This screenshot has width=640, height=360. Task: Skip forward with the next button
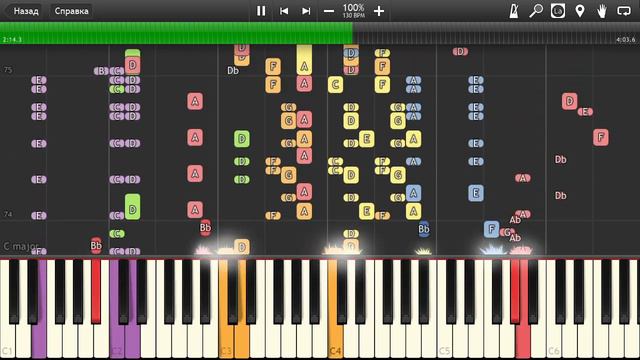coord(306,11)
